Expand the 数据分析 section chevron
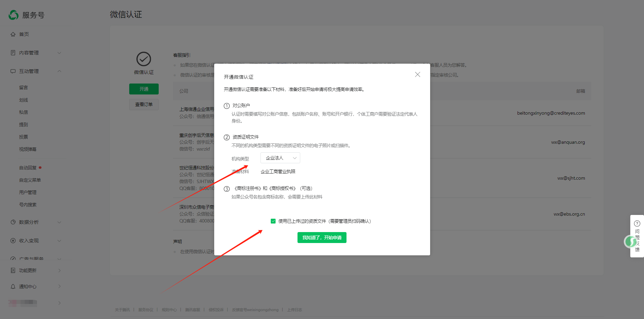644x319 pixels. click(x=59, y=222)
